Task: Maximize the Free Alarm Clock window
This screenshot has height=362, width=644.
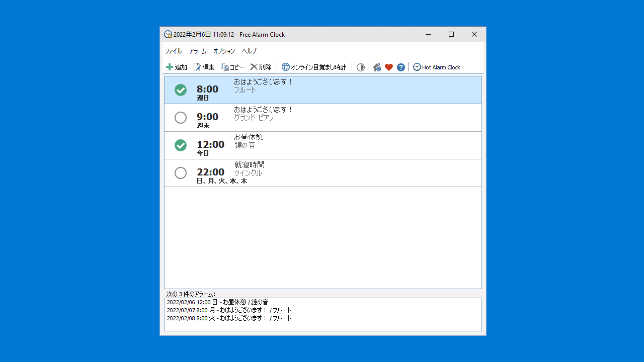Action: (451, 34)
